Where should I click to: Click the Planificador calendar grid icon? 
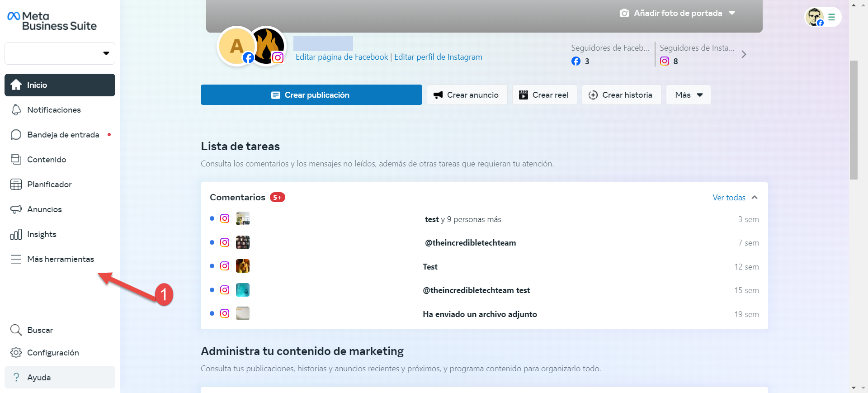click(x=16, y=185)
